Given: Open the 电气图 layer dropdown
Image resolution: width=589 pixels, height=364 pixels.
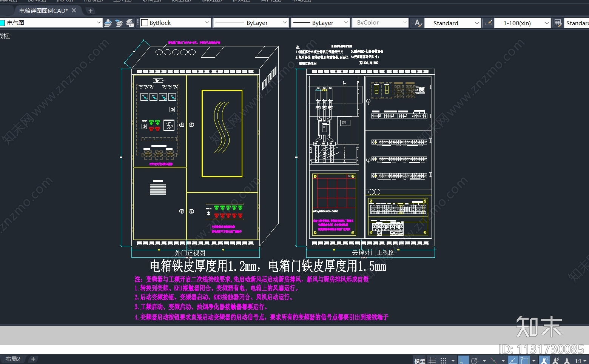Looking at the screenshot, I should [x=99, y=23].
